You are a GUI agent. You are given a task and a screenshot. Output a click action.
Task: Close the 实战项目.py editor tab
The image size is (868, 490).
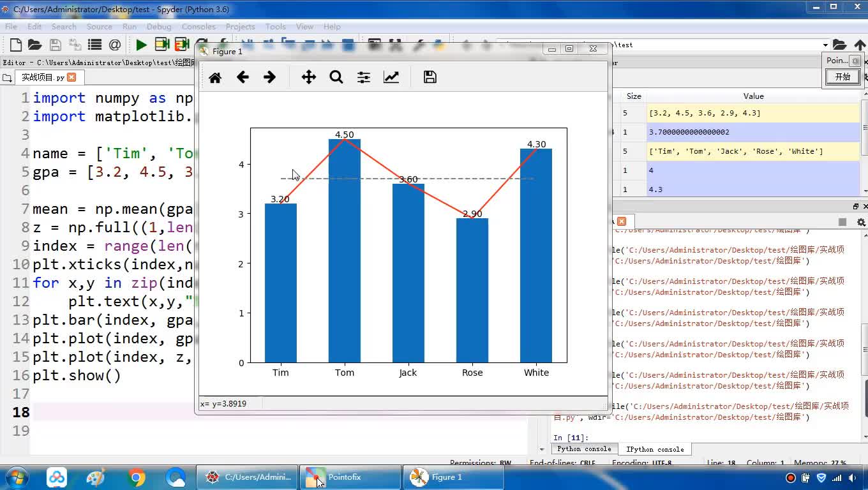coord(71,77)
